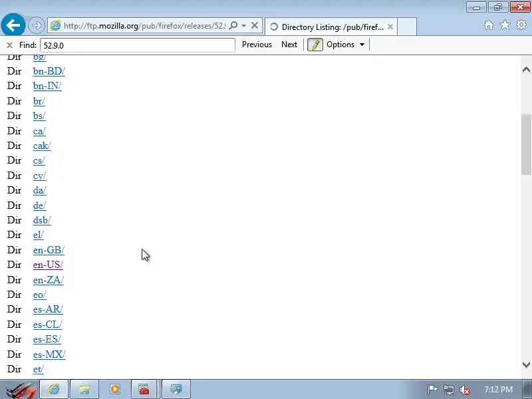Click the 7:12 PM system clock
The width and height of the screenshot is (532, 399).
click(x=498, y=389)
